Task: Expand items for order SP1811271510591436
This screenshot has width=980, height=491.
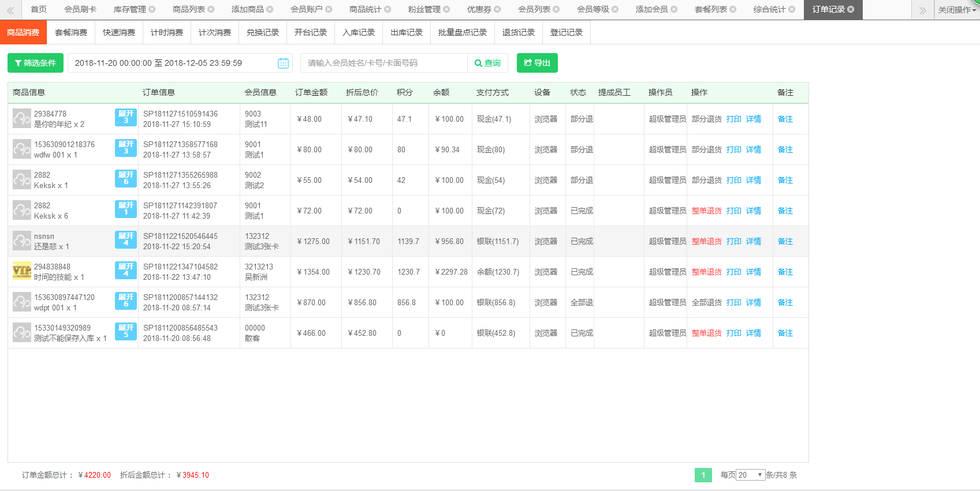Action: click(126, 117)
